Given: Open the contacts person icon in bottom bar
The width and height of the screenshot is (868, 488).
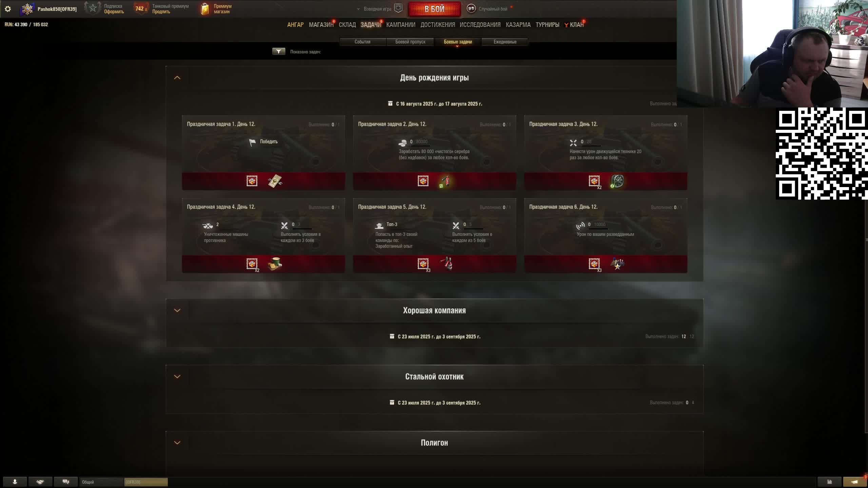Looking at the screenshot, I should pos(15,482).
